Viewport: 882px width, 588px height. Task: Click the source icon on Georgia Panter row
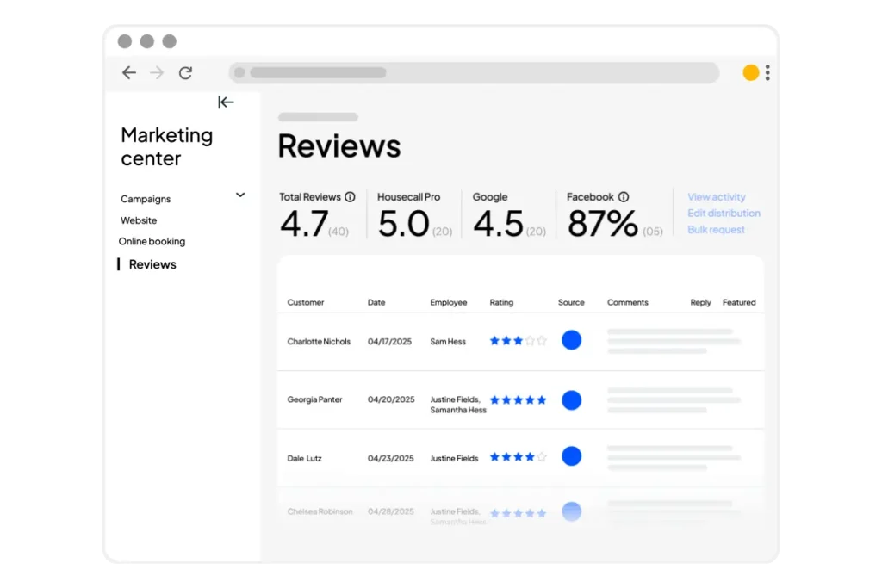[x=571, y=399]
